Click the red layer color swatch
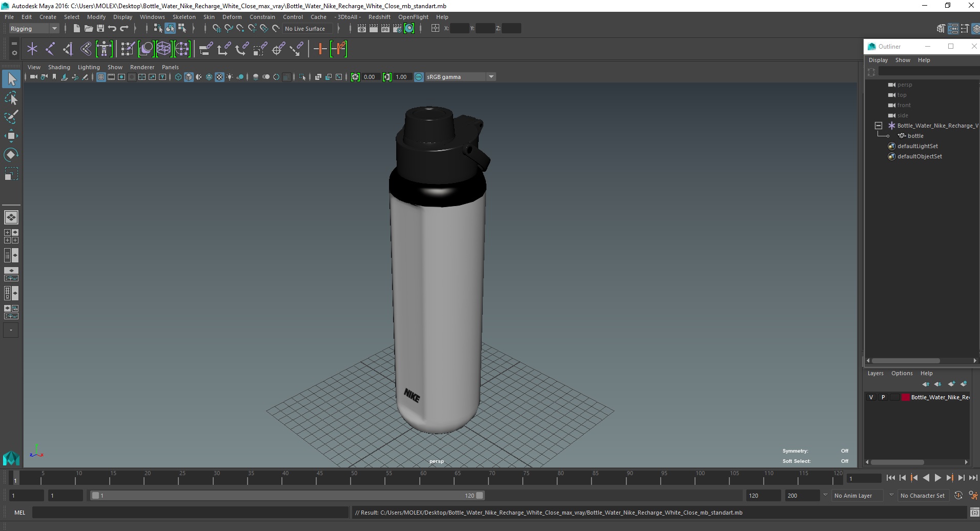980x531 pixels. pyautogui.click(x=906, y=397)
